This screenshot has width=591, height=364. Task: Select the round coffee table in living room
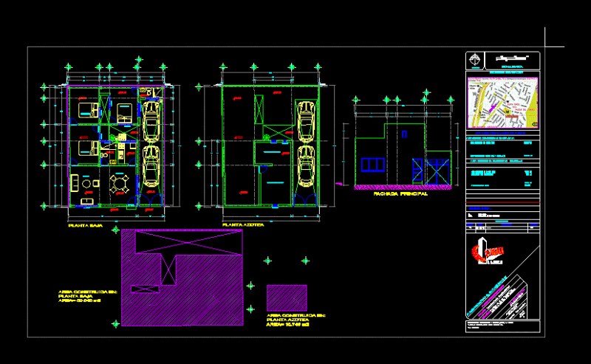click(x=86, y=184)
